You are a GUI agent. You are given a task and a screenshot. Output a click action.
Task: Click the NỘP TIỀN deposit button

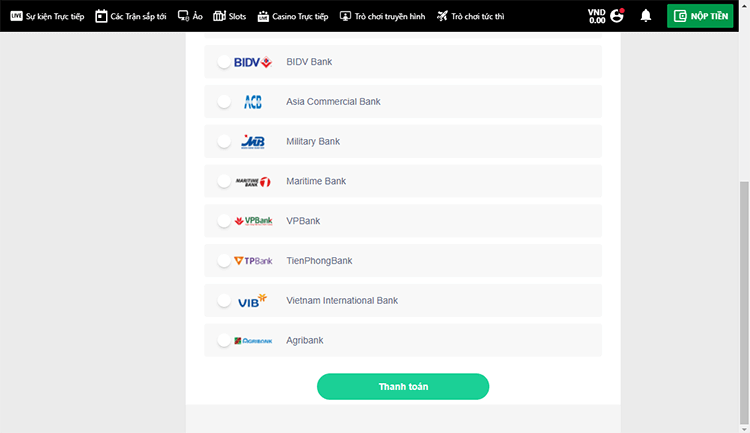[700, 16]
